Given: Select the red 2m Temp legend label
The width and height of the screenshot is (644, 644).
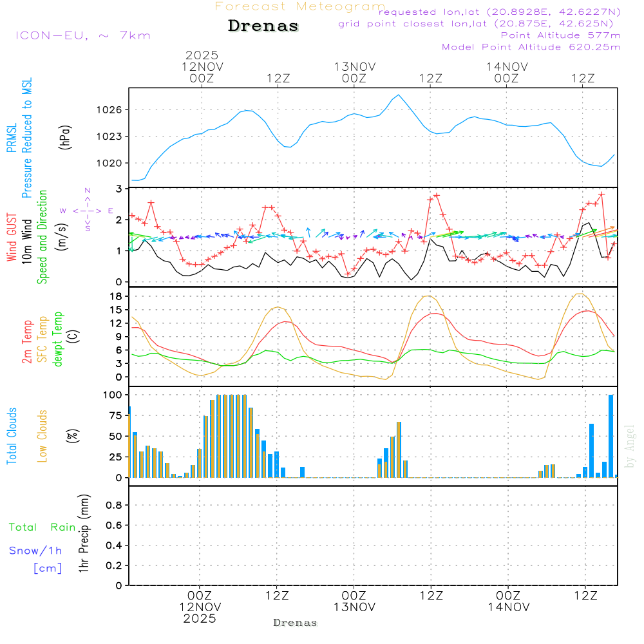Looking at the screenshot, I should [27, 341].
